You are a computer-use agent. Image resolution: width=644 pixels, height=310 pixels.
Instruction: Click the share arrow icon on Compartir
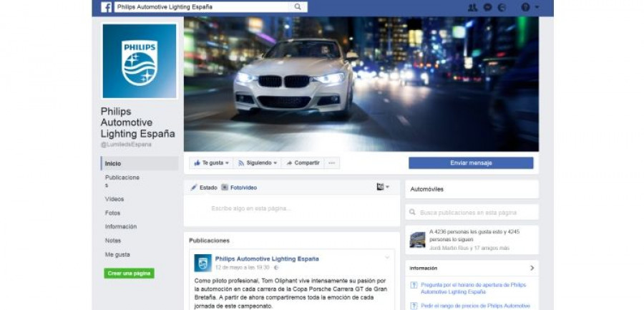click(x=289, y=163)
